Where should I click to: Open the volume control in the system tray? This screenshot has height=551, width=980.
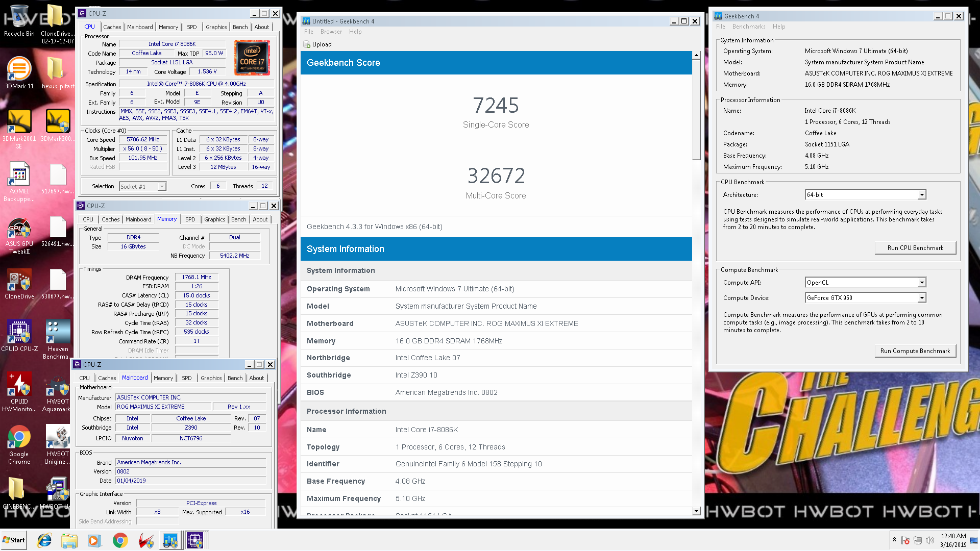930,540
